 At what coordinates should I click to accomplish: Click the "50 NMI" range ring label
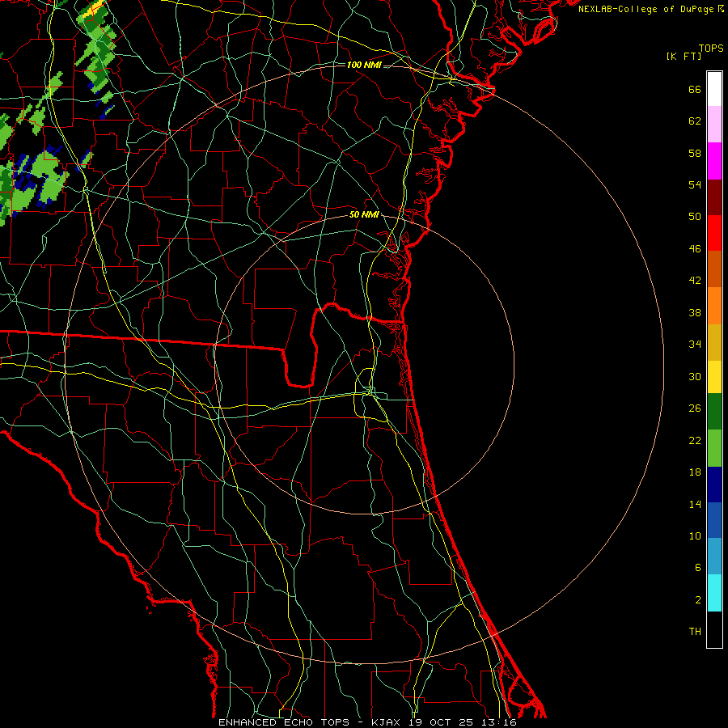[365, 214]
